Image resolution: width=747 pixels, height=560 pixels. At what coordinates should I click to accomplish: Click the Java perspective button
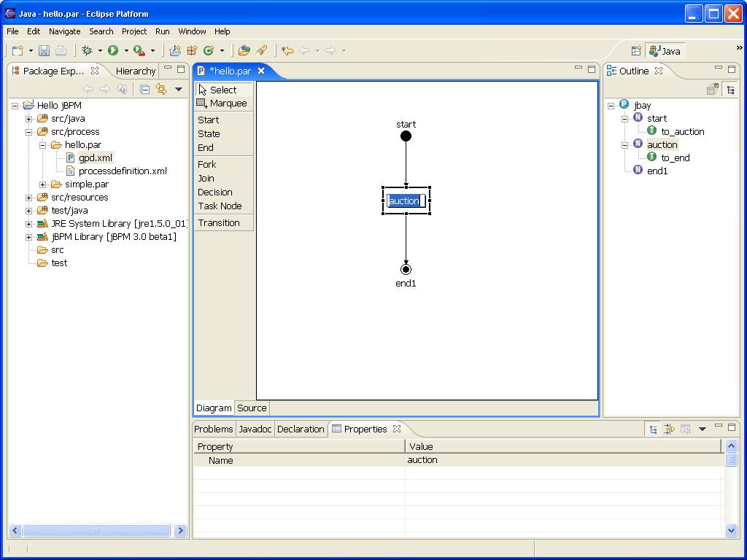pyautogui.click(x=665, y=51)
